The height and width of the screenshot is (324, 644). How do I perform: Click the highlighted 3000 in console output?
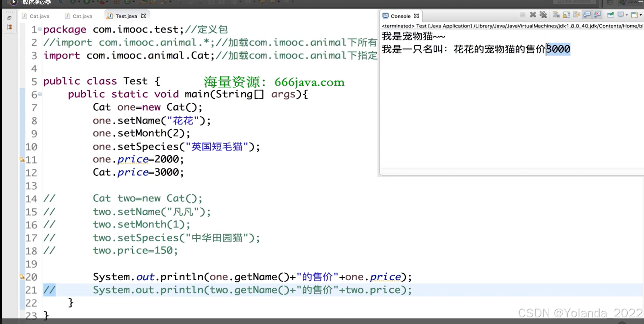pyautogui.click(x=558, y=49)
